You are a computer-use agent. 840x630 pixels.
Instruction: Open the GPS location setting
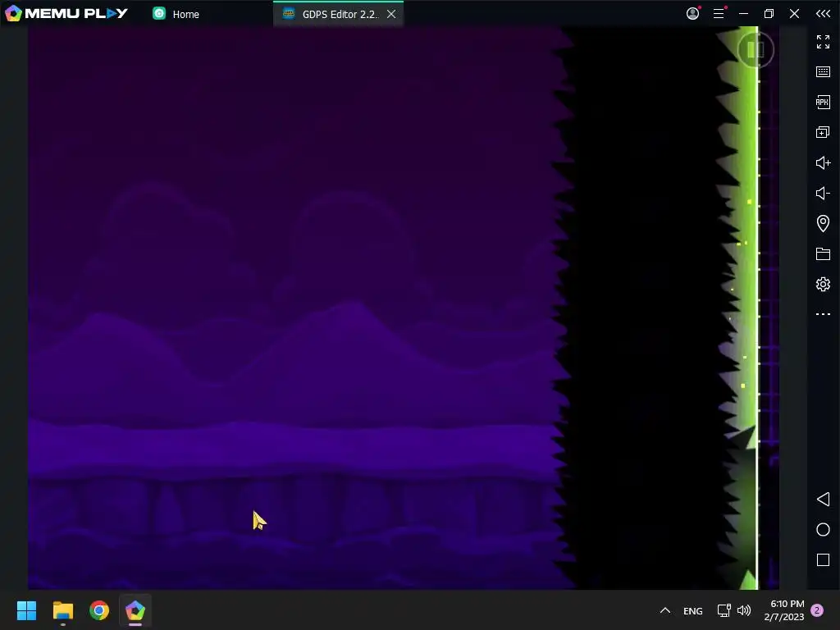[x=823, y=223]
